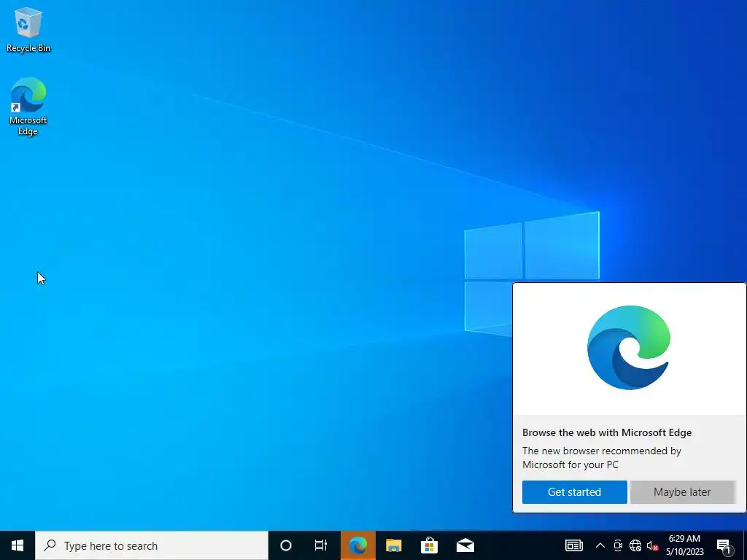Screen dimensions: 747x560
Task: Dismiss the popup with Maybe later
Action: click(682, 492)
